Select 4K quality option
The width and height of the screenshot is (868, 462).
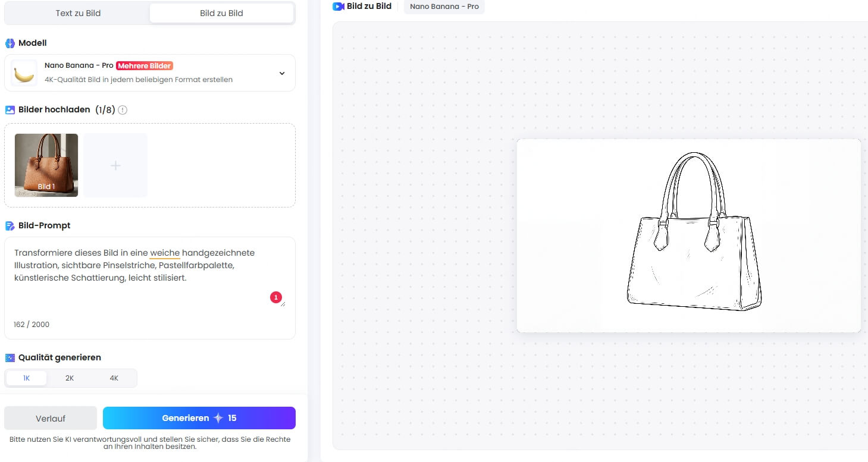(114, 378)
